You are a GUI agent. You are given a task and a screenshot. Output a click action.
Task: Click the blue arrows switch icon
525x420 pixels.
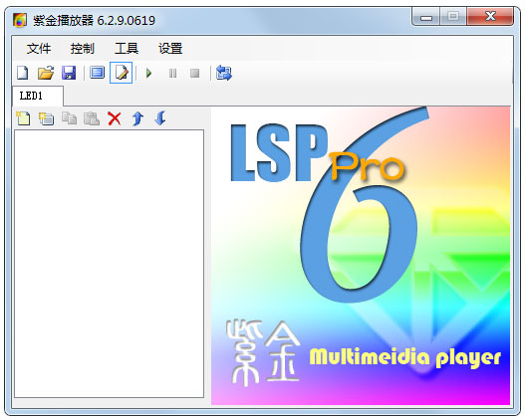click(x=224, y=73)
